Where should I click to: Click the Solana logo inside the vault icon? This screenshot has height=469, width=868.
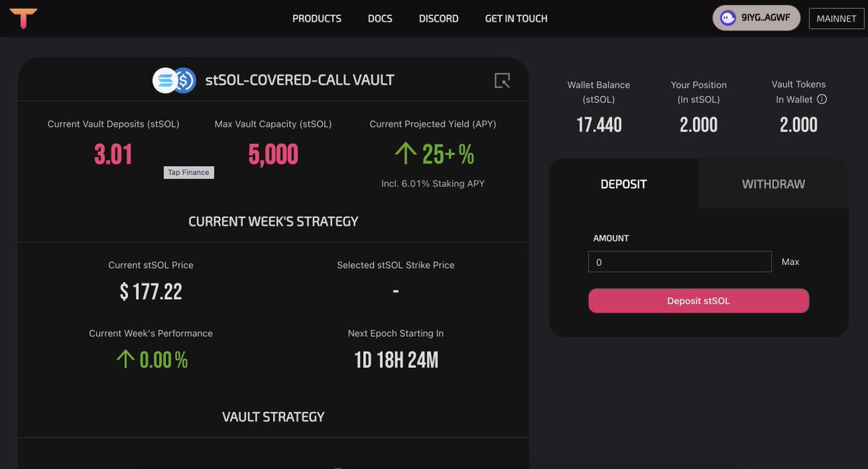(166, 80)
